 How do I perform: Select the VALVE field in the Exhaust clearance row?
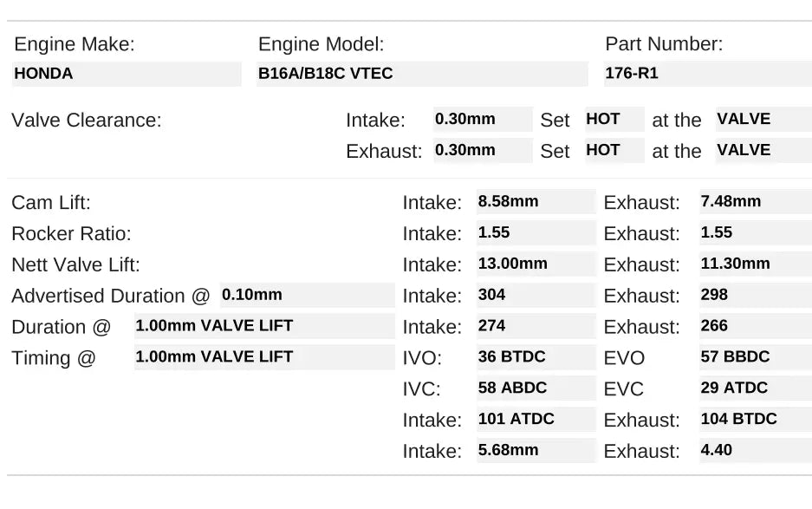click(763, 150)
